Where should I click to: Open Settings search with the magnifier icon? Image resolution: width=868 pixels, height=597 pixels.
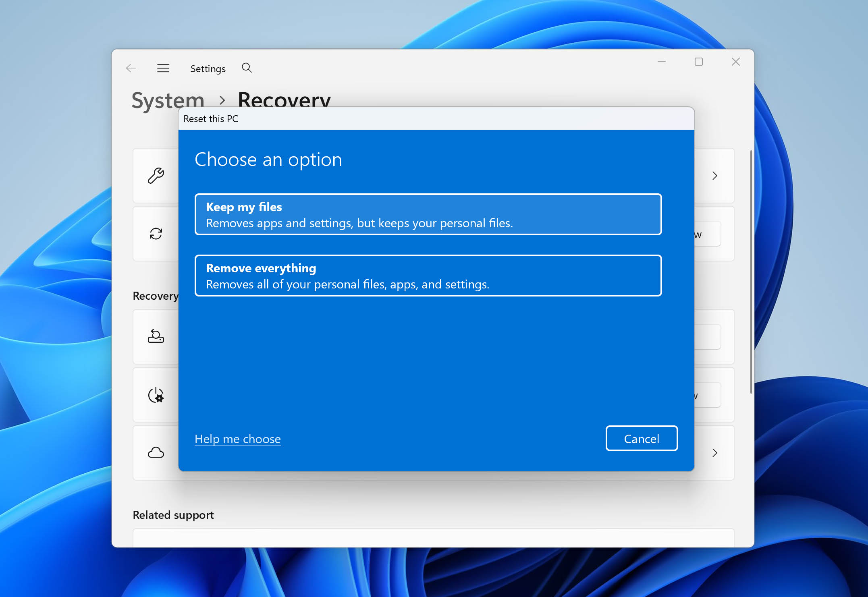(247, 68)
